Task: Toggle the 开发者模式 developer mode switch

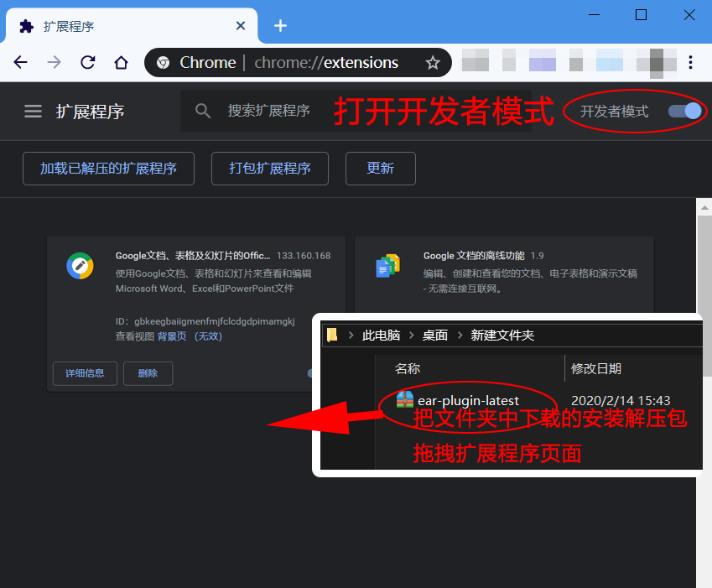Action: (685, 112)
